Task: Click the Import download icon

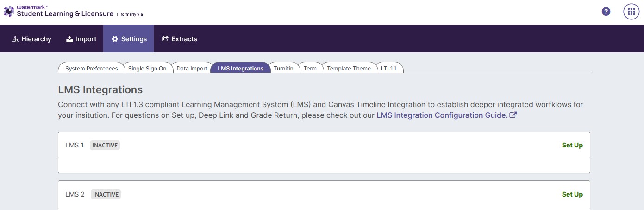Action: pos(70,39)
